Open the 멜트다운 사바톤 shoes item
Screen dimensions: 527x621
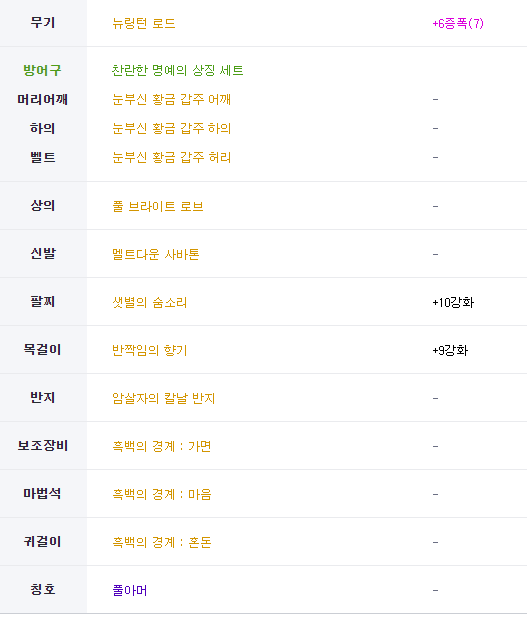pos(156,254)
